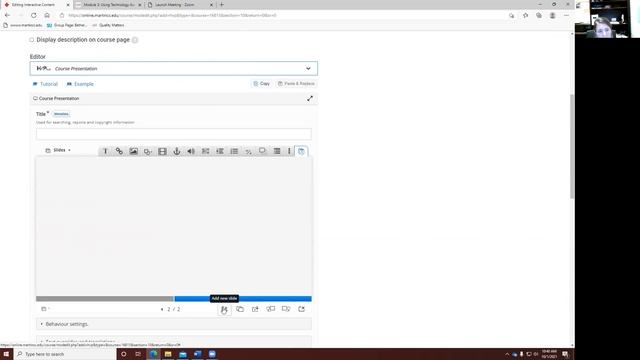
Task: Go to the browser home page
Action: click(47, 16)
